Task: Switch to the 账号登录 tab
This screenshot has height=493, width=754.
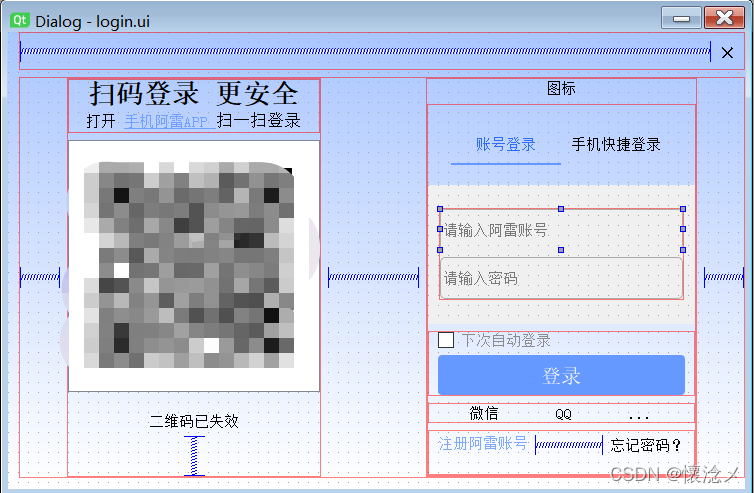Action: tap(505, 144)
